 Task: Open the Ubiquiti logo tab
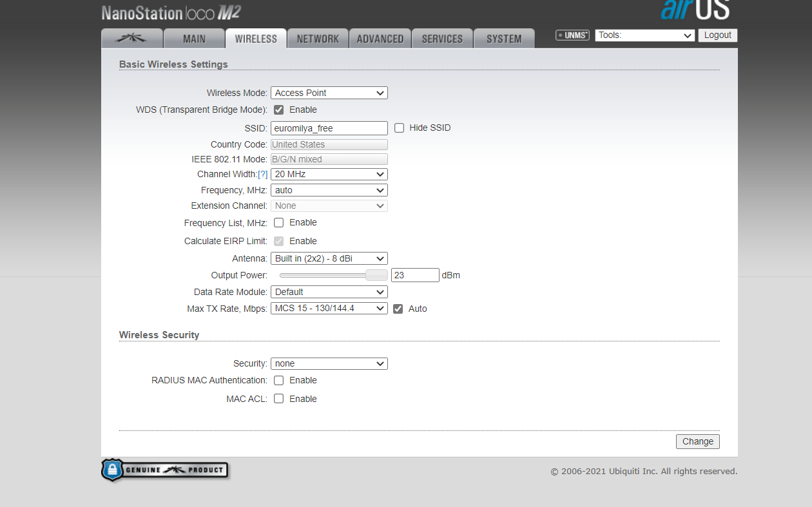coord(131,39)
